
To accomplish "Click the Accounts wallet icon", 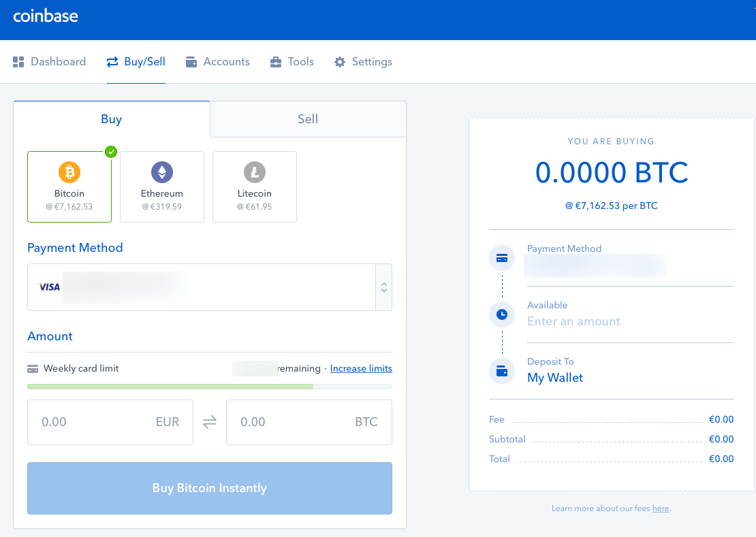I will coord(191,62).
